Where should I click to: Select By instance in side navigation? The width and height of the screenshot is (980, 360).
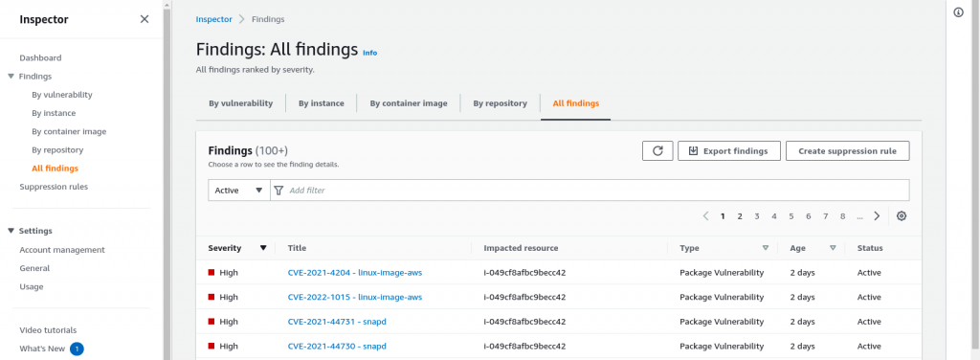pos(54,113)
